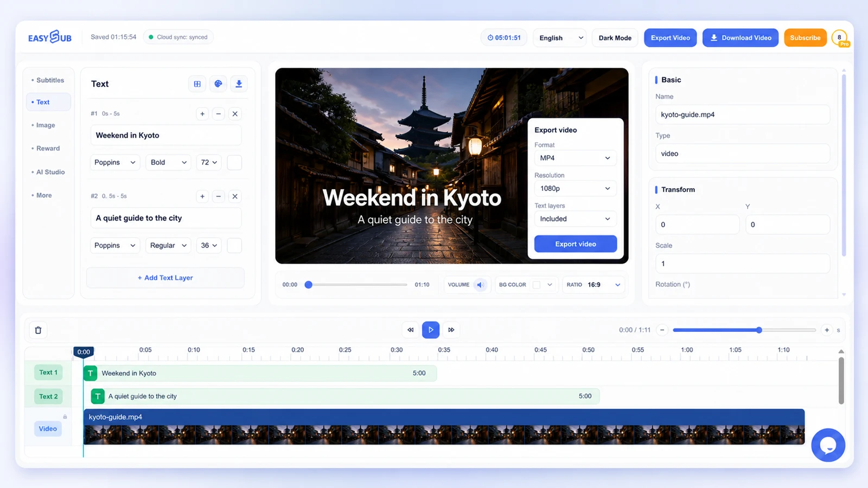
Task: Skip forward with the fast-forward button
Action: (x=451, y=330)
